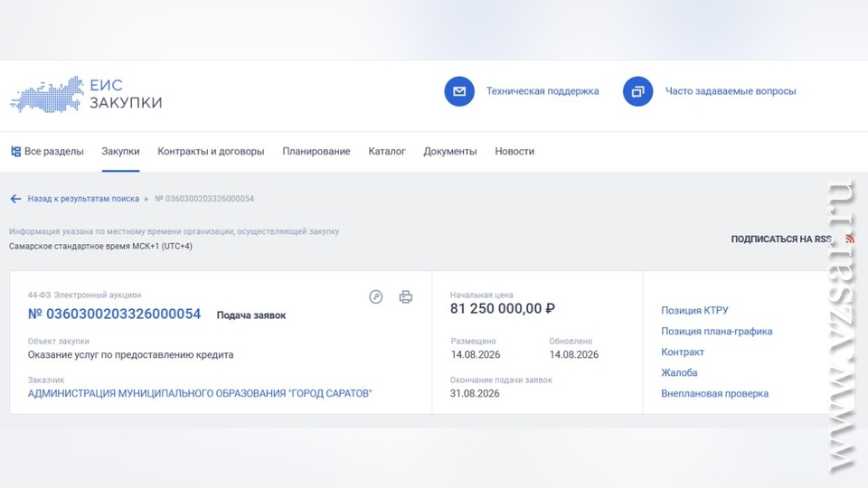Click the Окончание подачи заявок label
868x488 pixels.
click(x=501, y=380)
